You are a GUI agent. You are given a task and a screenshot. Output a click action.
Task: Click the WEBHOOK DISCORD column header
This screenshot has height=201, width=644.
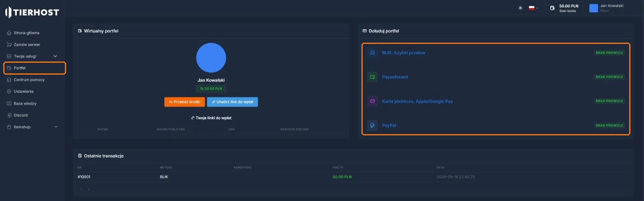pyautogui.click(x=294, y=129)
